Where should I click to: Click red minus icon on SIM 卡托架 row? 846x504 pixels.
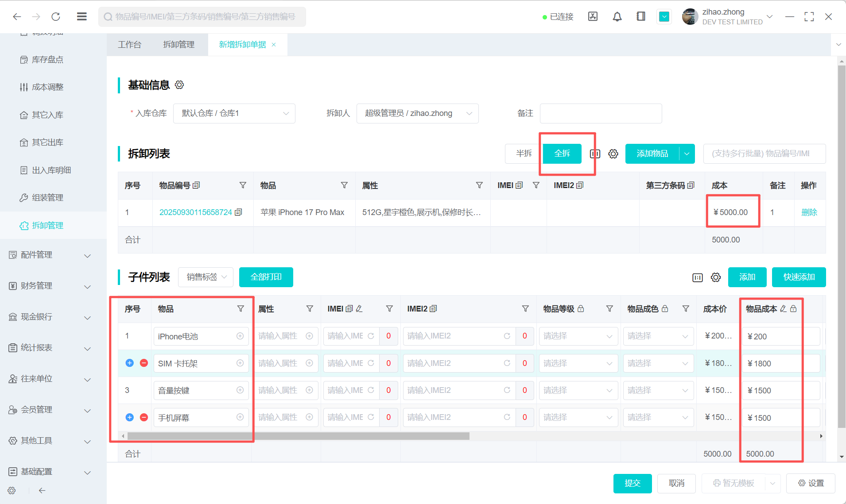(x=144, y=363)
